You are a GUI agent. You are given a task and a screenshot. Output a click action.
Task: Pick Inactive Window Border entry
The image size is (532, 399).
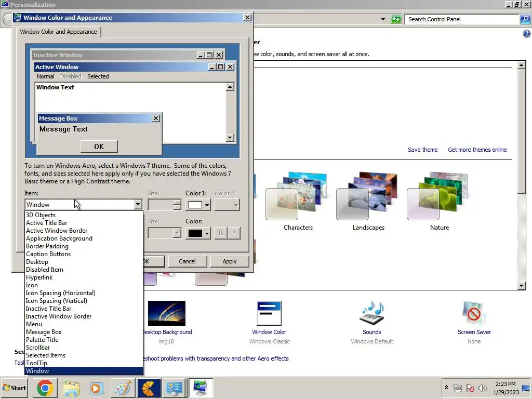point(84,316)
